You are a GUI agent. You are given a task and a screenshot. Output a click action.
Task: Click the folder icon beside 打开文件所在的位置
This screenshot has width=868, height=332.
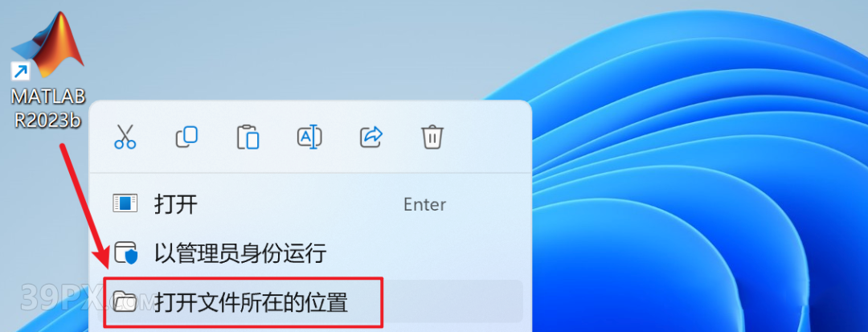point(125,302)
